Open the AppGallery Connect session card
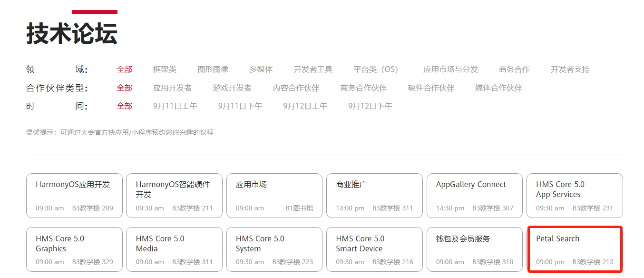644x278 pixels. coord(475,196)
